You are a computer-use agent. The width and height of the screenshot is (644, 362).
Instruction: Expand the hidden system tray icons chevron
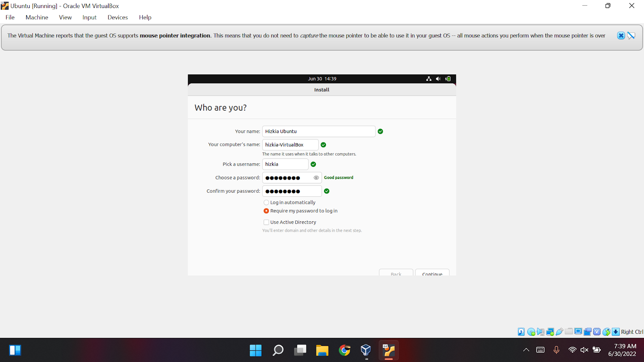click(526, 350)
